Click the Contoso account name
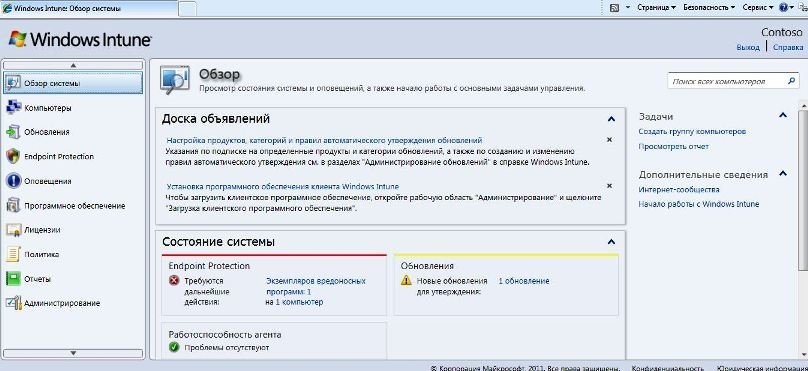 [782, 32]
